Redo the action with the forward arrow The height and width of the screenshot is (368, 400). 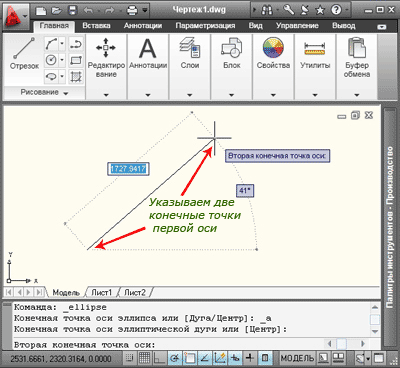pyautogui.click(x=109, y=11)
